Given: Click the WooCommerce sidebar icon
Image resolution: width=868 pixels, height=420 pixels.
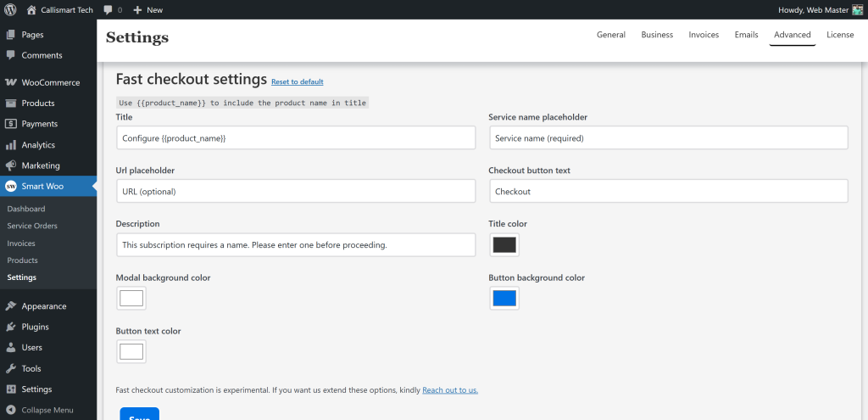Looking at the screenshot, I should (10, 82).
